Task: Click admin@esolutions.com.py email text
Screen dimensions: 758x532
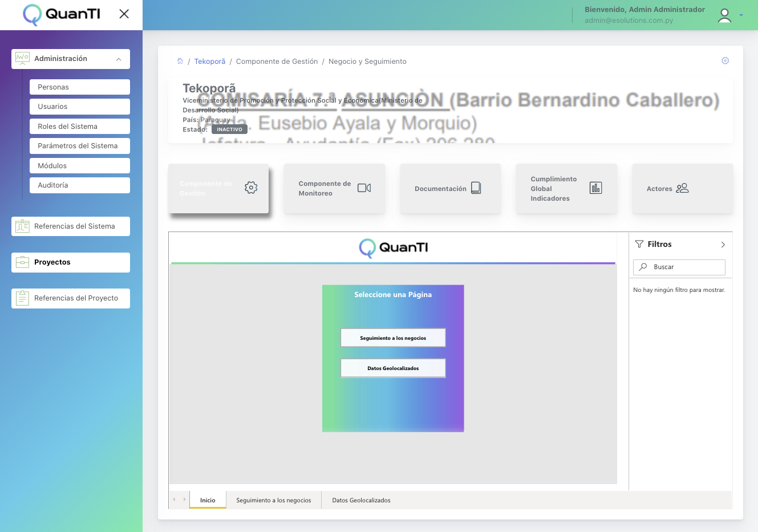Action: pos(629,21)
